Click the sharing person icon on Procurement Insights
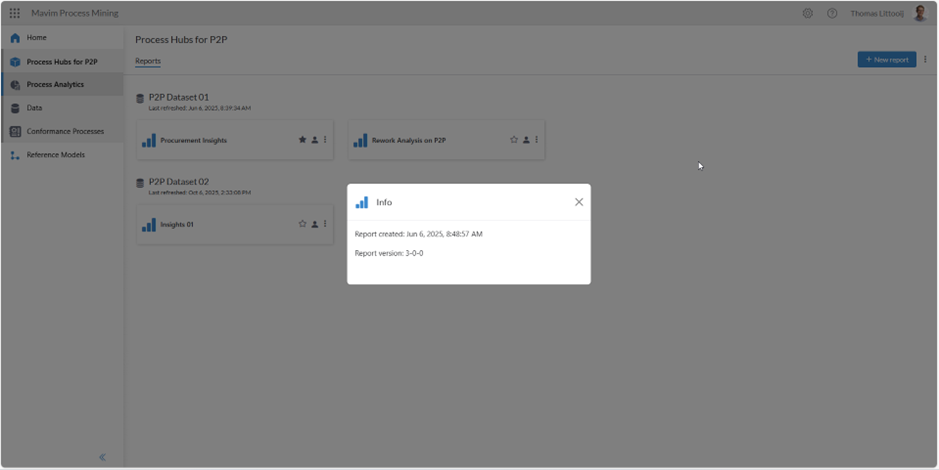 click(314, 140)
